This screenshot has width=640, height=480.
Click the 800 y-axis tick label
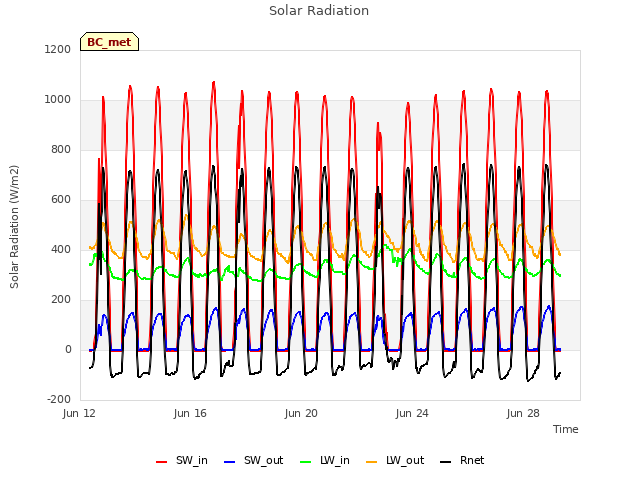(61, 149)
